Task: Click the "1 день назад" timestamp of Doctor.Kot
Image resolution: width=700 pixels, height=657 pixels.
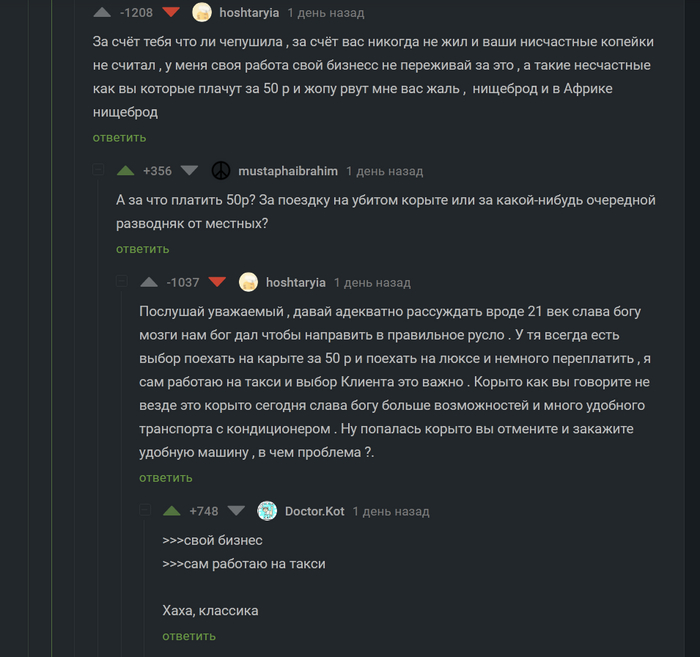Action: [391, 511]
